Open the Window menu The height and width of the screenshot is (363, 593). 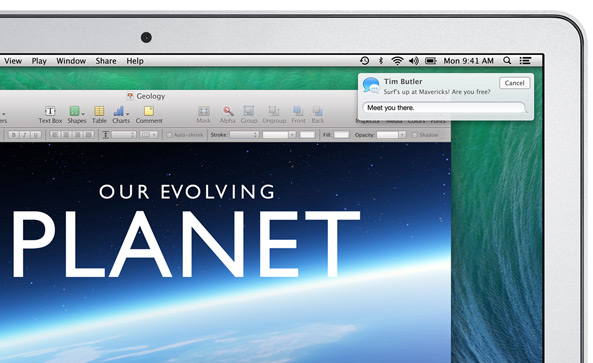pyautogui.click(x=71, y=61)
